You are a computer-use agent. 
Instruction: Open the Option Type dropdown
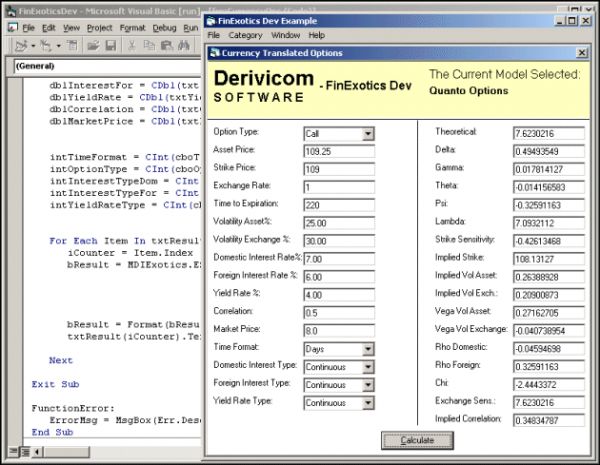click(x=368, y=134)
